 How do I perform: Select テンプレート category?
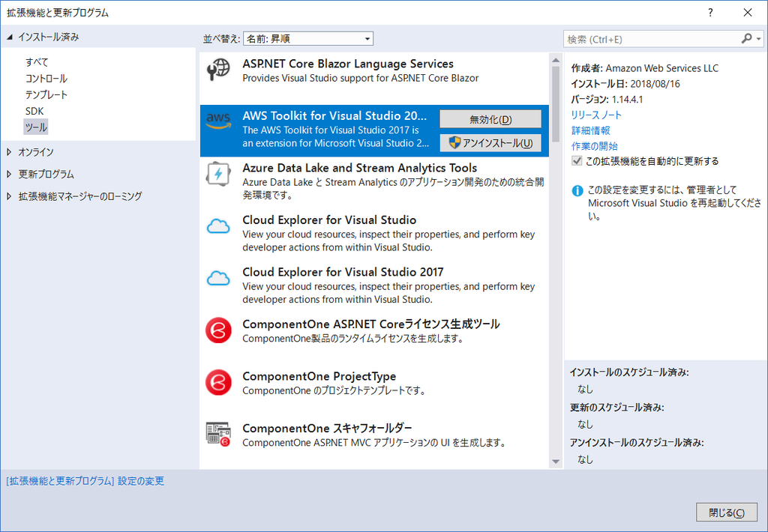click(x=46, y=94)
